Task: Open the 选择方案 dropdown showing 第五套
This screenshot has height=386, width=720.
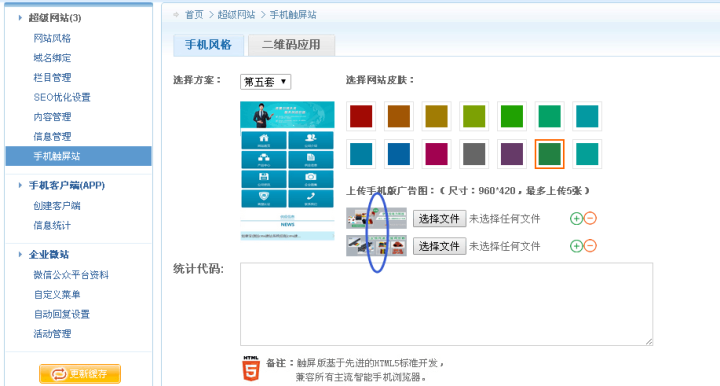Action: pyautogui.click(x=265, y=82)
